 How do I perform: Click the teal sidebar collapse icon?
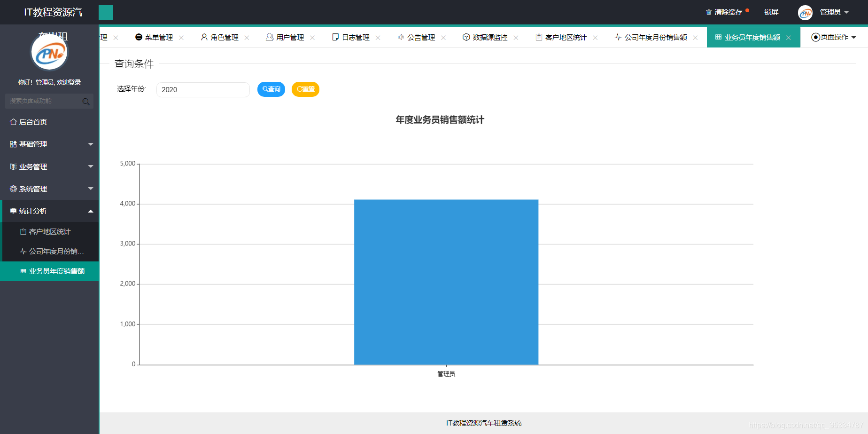[x=106, y=12]
